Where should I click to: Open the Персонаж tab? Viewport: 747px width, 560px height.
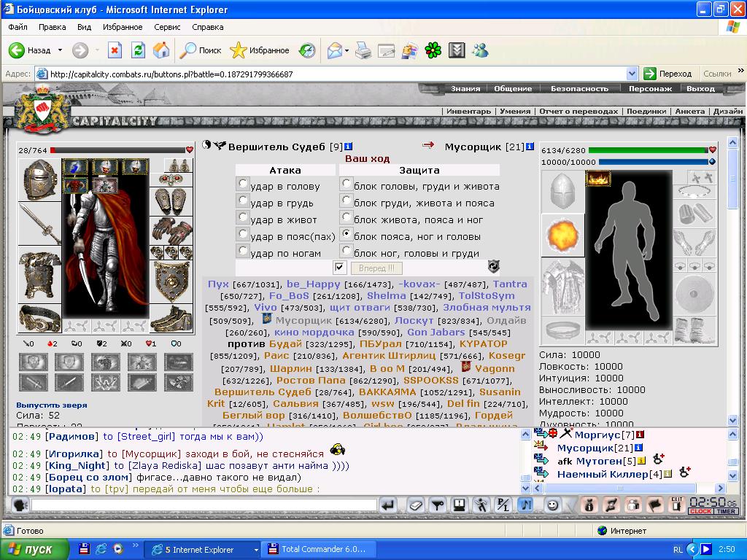pos(650,88)
